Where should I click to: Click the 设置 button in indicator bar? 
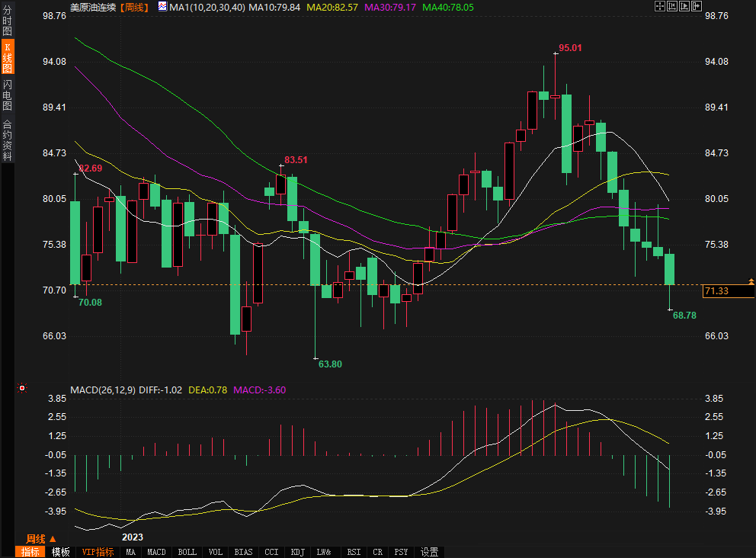429,552
